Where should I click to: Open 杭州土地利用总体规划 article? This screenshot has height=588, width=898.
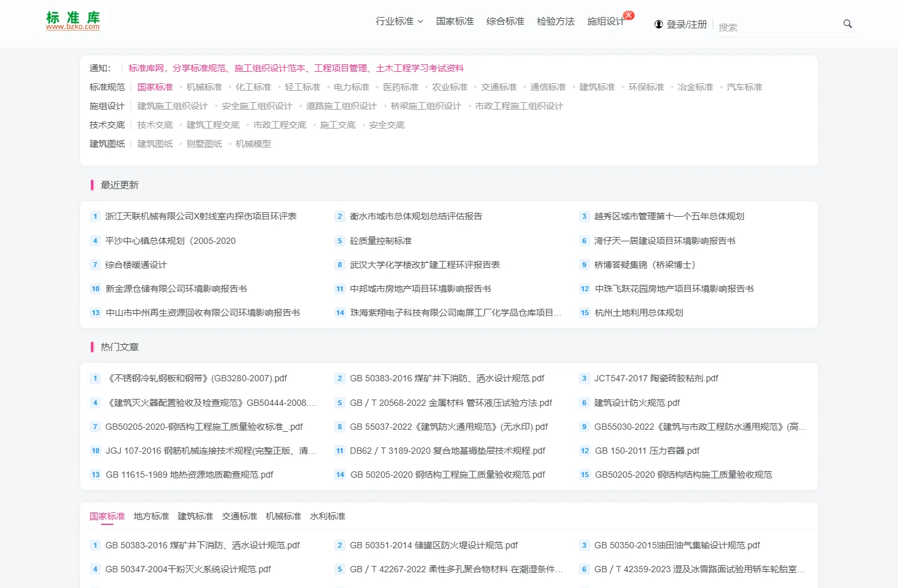pyautogui.click(x=639, y=313)
